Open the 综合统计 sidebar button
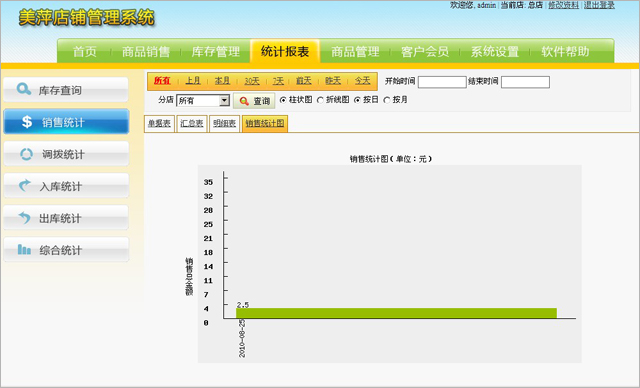Screen dimensions: 640x388 [x=66, y=250]
